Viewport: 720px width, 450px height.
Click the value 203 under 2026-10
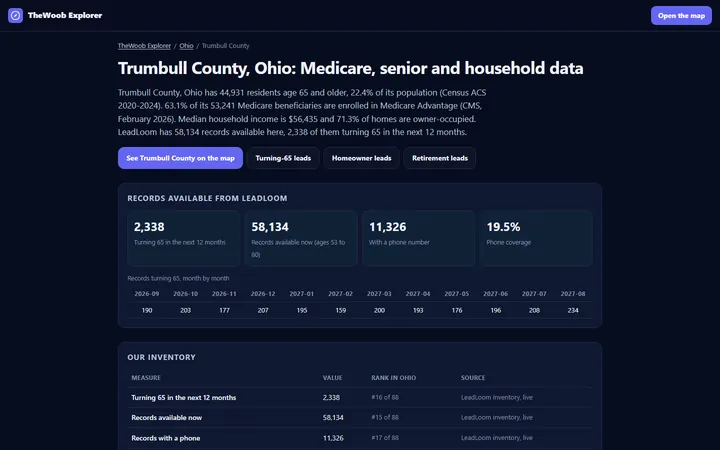tap(186, 310)
